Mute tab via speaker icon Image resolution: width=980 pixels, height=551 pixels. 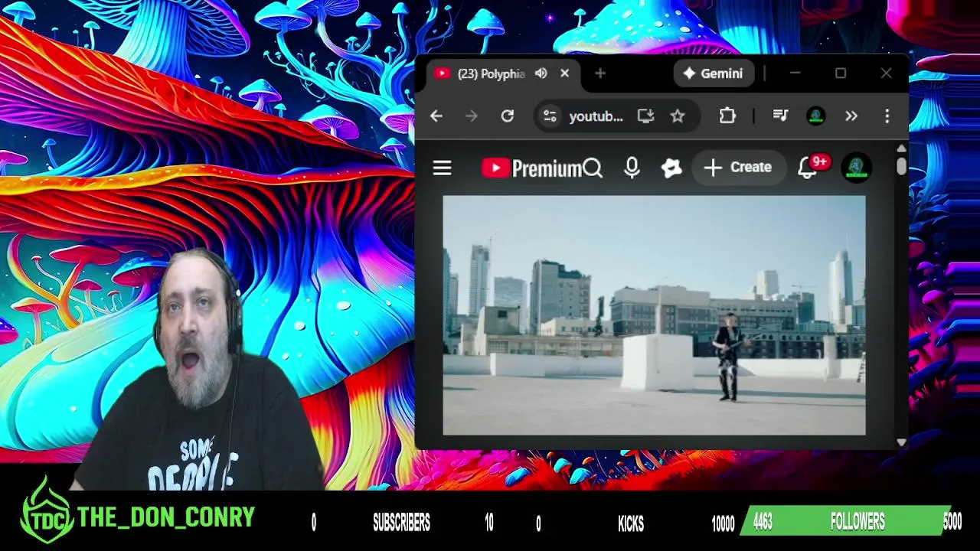point(541,73)
